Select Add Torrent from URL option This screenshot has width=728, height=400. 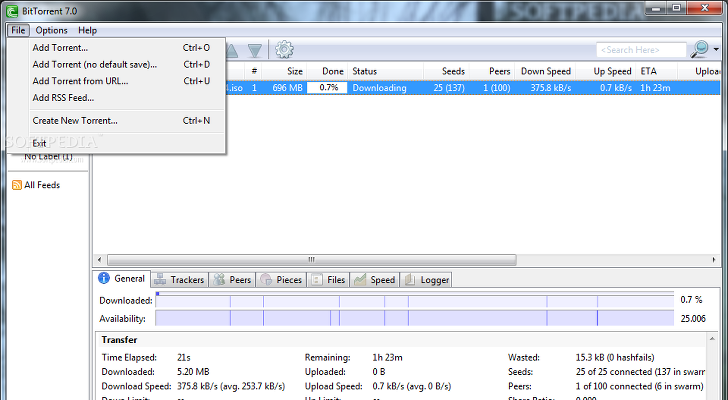coord(80,81)
